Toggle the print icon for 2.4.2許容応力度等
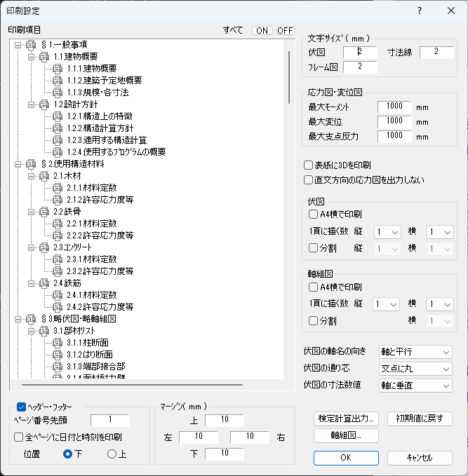Screen dimensions: 468x476 click(x=58, y=307)
